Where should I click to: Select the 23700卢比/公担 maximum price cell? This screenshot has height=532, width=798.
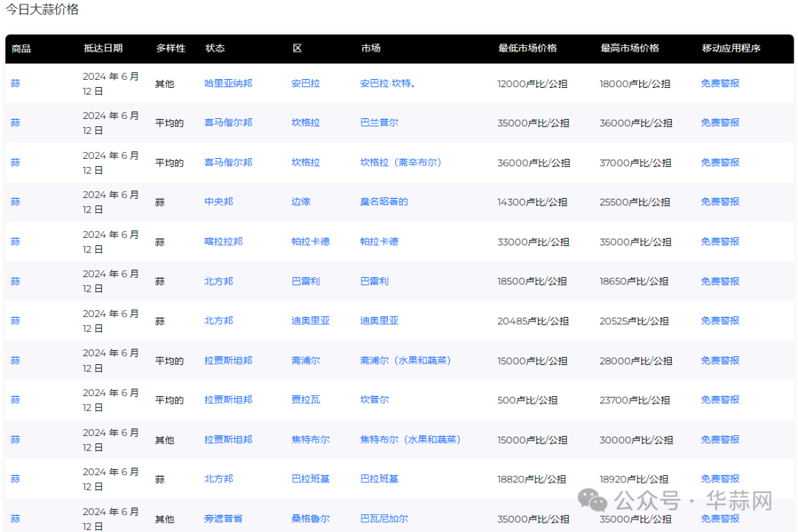tap(634, 400)
